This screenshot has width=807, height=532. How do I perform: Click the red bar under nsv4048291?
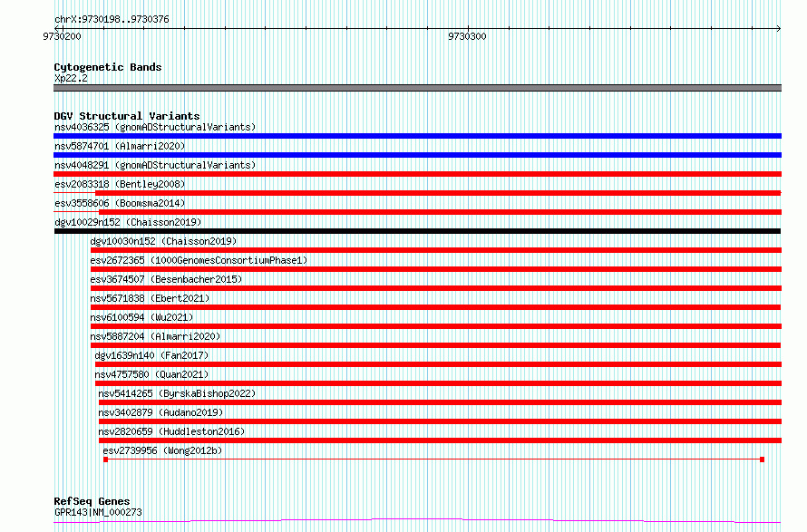point(417,174)
